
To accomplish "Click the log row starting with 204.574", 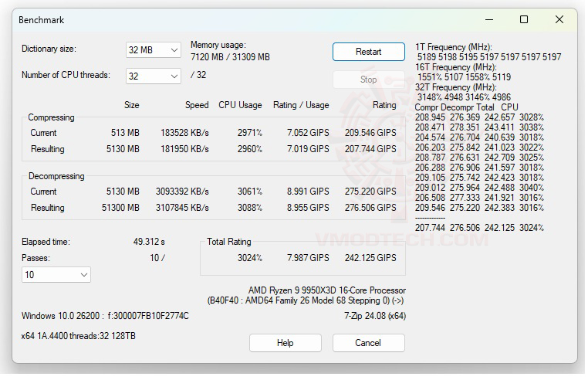I will (x=479, y=137).
